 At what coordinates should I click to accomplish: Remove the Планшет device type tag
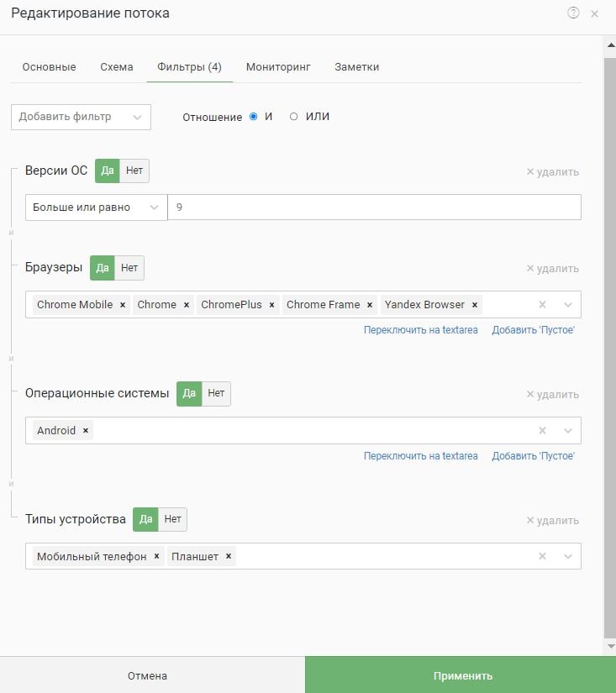[x=229, y=557]
